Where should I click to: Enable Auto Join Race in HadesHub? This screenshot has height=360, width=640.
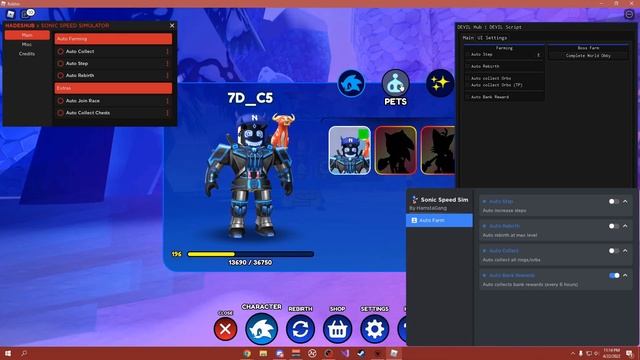coord(60,101)
